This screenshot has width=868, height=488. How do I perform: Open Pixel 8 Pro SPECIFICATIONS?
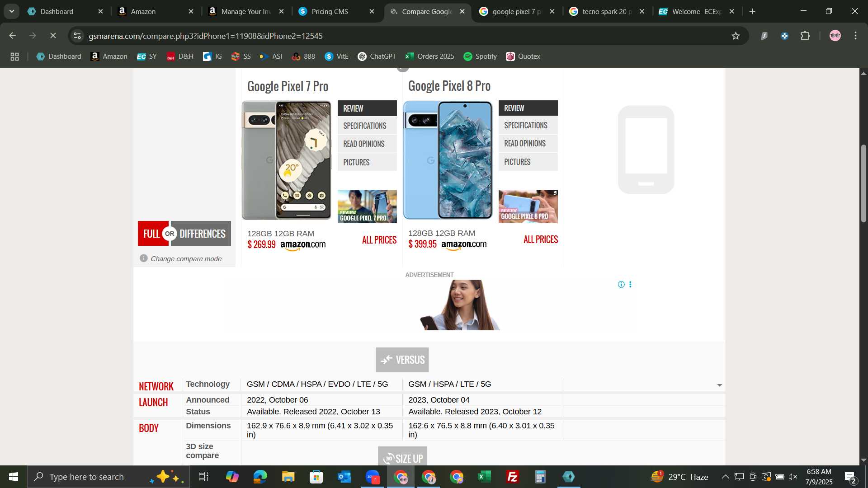(x=528, y=125)
